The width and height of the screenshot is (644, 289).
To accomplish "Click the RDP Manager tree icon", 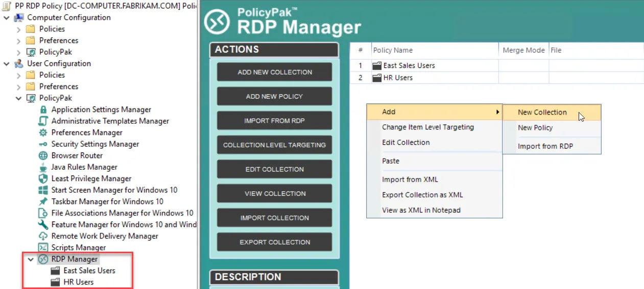I will (x=43, y=259).
